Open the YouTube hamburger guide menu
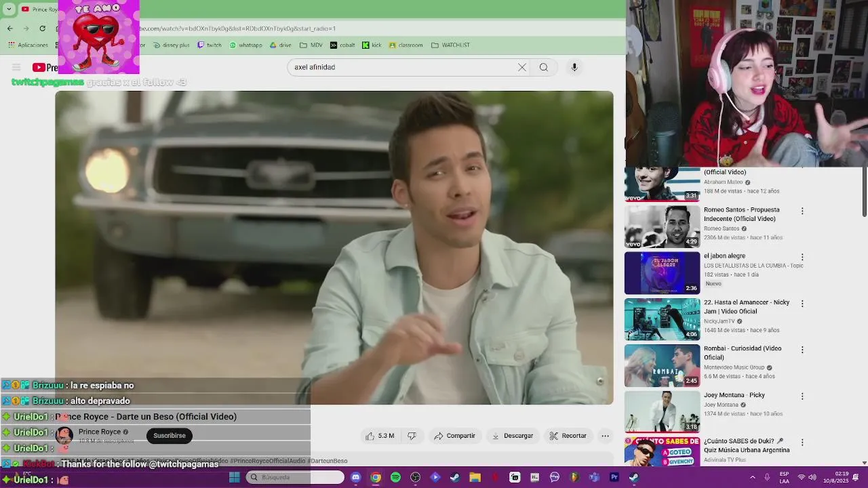 point(16,67)
